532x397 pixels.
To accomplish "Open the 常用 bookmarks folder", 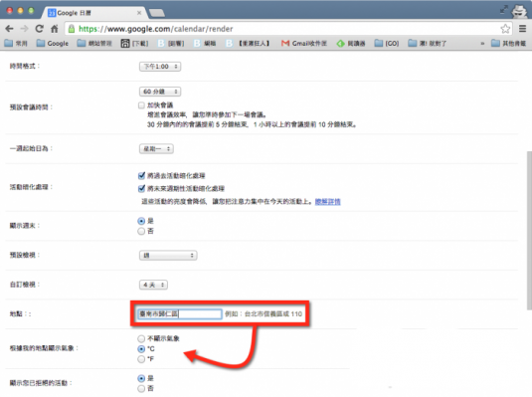I will point(16,43).
